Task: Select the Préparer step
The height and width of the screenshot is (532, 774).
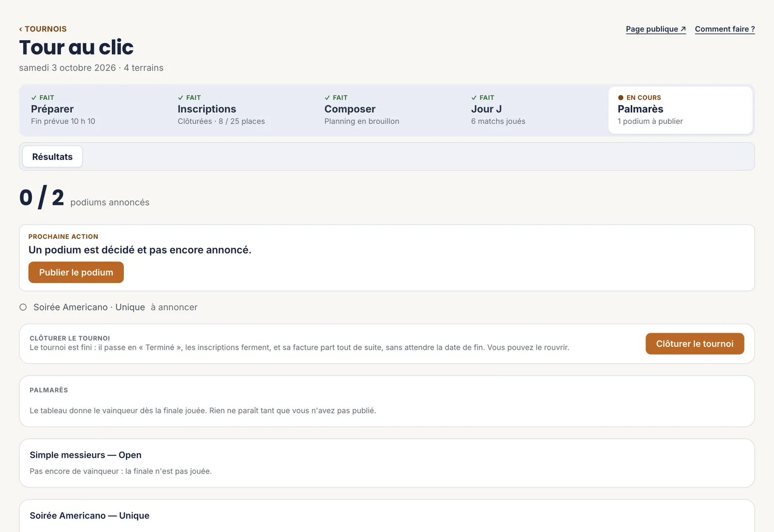Action: tap(93, 110)
